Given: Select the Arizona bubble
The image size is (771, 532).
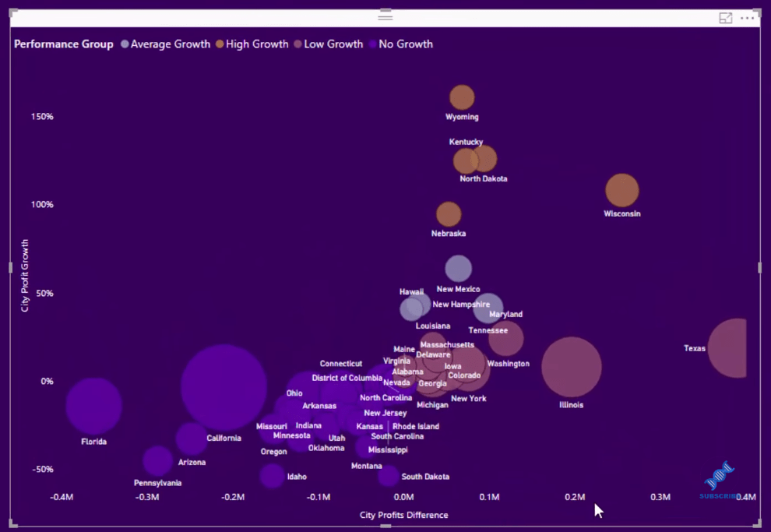Looking at the screenshot, I should (192, 439).
